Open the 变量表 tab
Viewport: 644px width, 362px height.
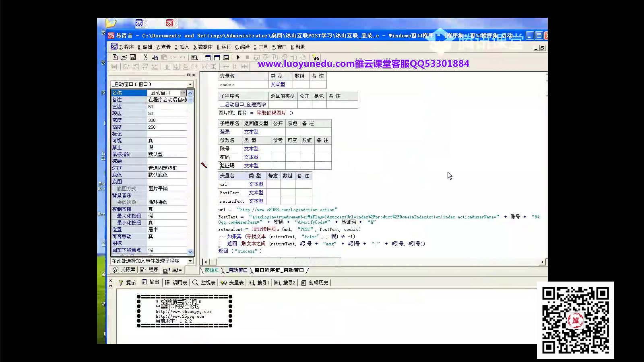pyautogui.click(x=232, y=283)
